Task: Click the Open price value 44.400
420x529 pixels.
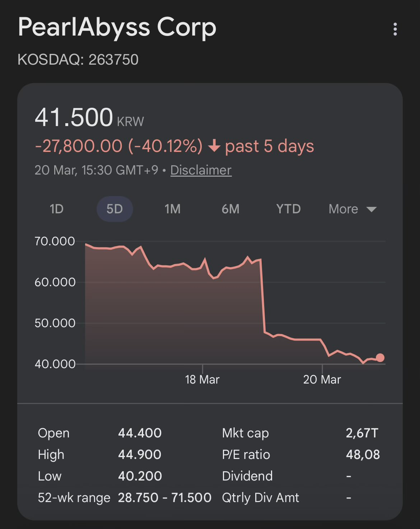Action: [140, 433]
